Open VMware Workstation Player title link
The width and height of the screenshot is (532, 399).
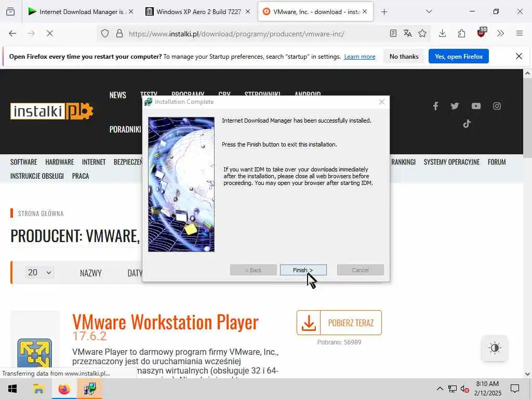pos(165,322)
